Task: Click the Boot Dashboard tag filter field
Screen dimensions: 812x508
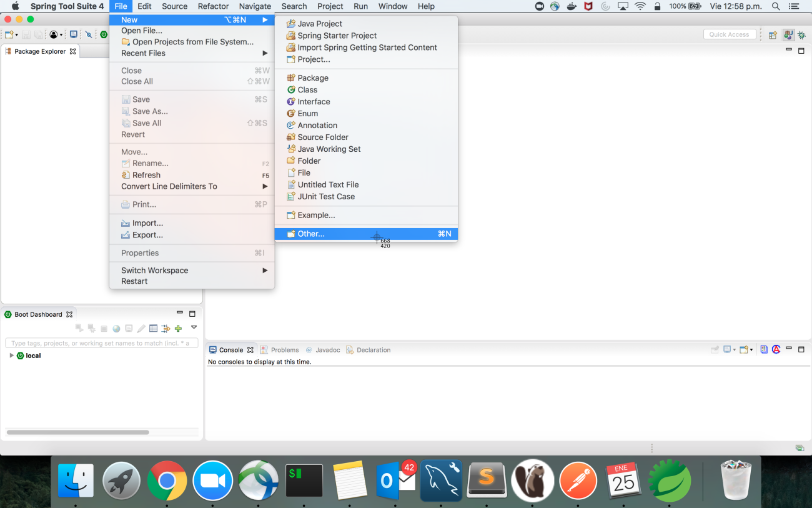Action: point(101,343)
